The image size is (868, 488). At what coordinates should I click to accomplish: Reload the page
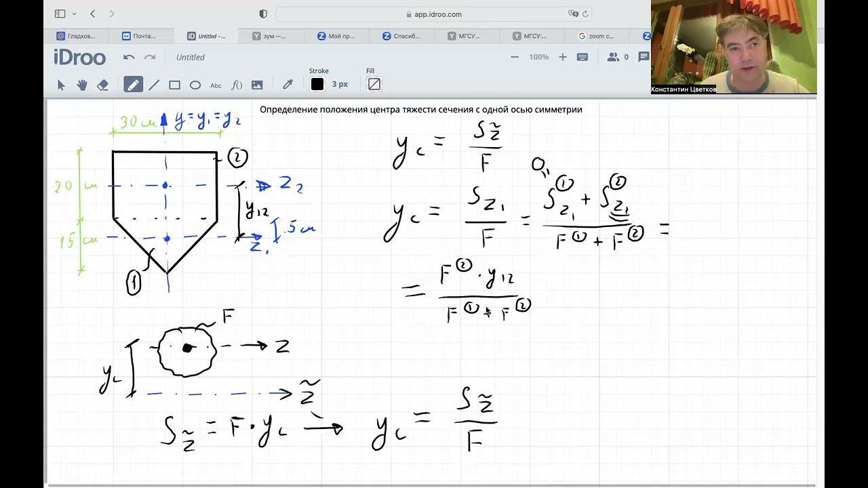tap(585, 14)
